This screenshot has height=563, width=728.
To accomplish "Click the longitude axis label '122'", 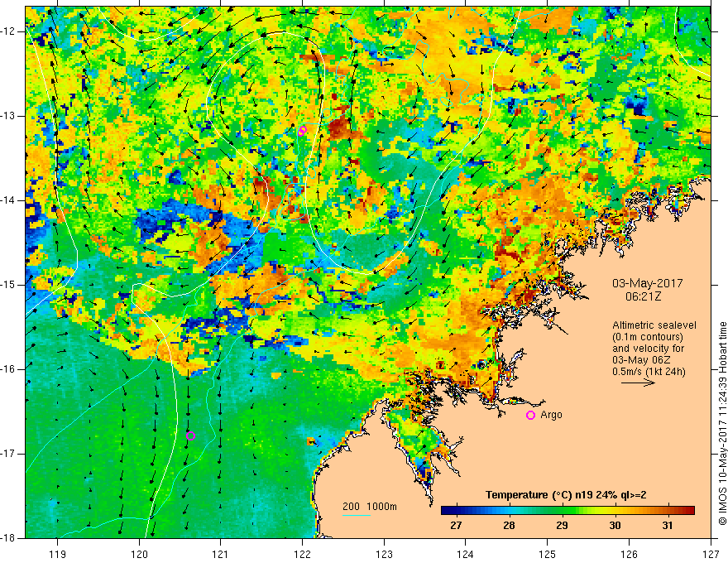I will (302, 555).
